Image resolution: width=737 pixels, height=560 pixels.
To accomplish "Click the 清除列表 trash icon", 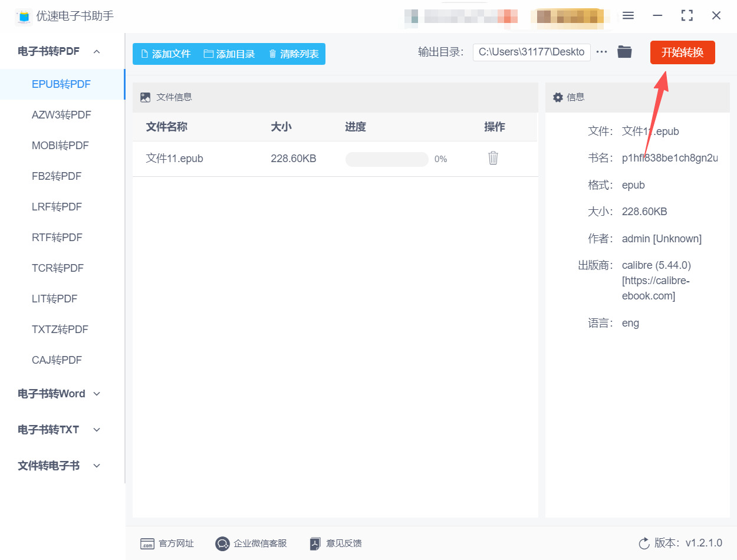I will point(272,53).
